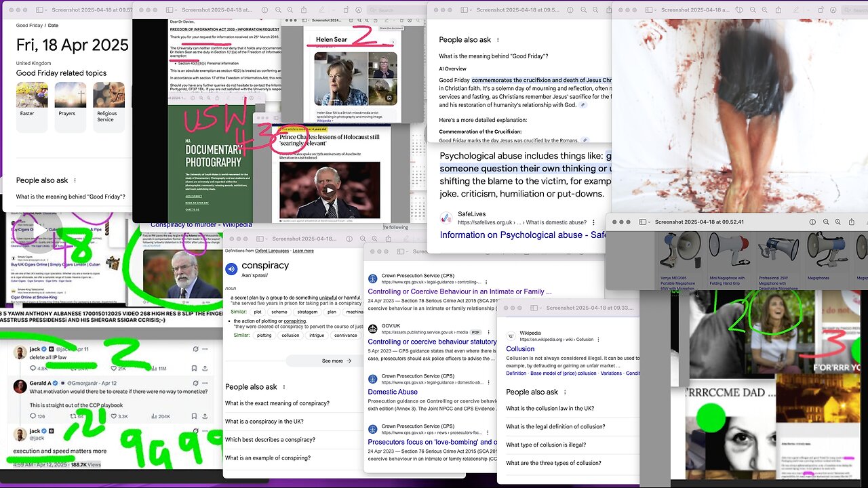Show inspector in Good Friday AI Overview window
The width and height of the screenshot is (868, 488).
tap(570, 10)
